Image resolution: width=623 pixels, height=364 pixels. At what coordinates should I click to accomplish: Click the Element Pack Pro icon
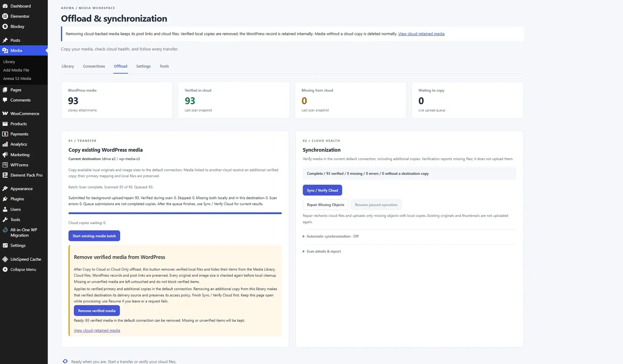[x=5, y=175]
